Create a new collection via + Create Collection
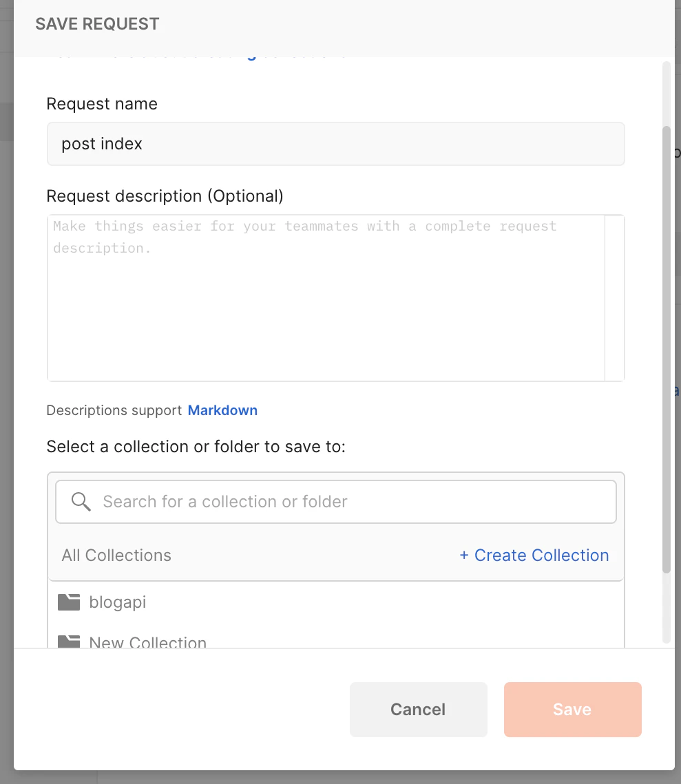This screenshot has height=784, width=681. click(x=534, y=555)
